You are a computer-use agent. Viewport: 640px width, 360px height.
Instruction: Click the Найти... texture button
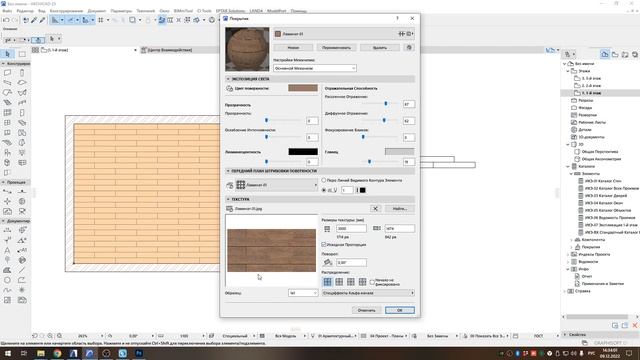click(x=400, y=209)
